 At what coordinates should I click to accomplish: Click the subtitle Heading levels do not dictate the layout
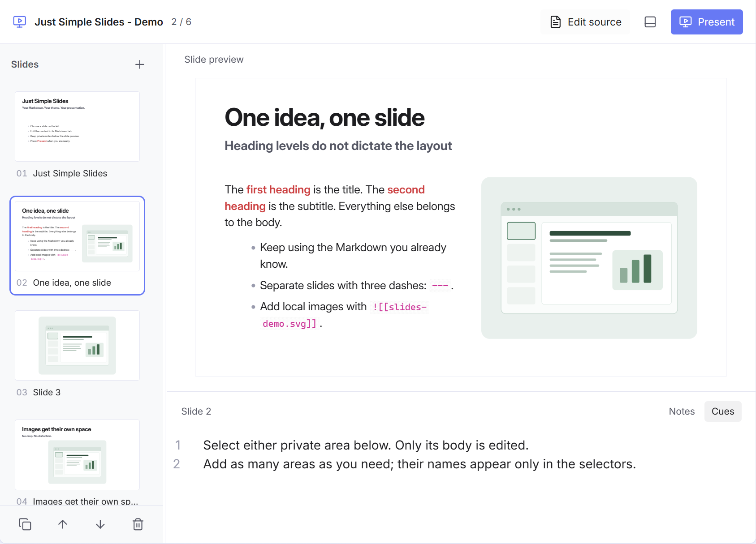click(338, 146)
